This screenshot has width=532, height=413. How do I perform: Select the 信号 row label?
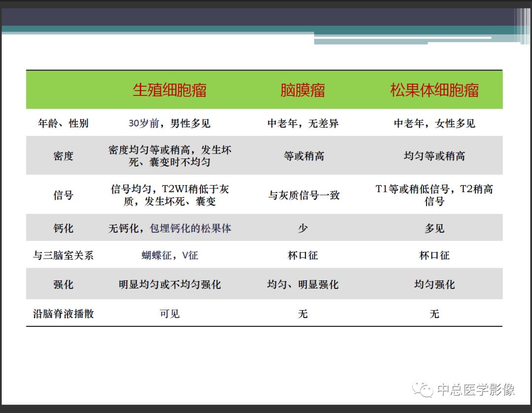[x=63, y=195]
